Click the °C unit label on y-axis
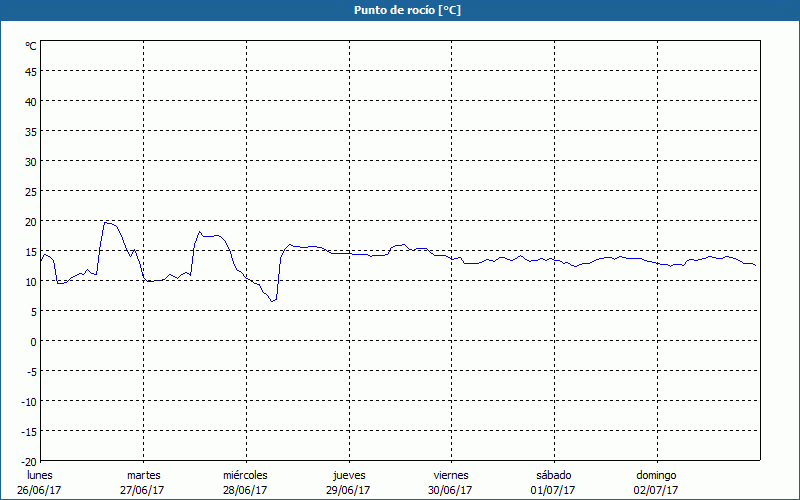Screen dimensions: 800x500 click(x=31, y=46)
